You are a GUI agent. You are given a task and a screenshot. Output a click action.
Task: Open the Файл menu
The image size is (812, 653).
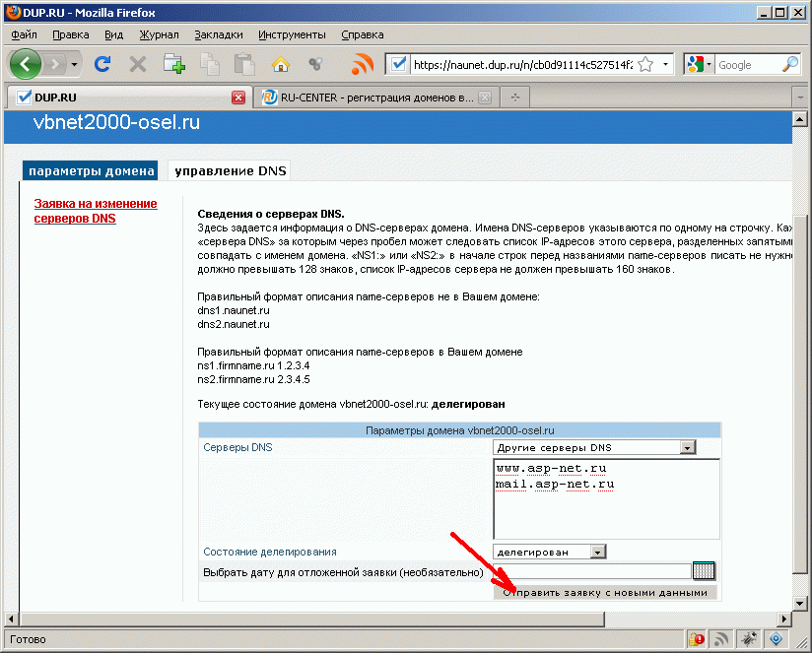pos(24,34)
